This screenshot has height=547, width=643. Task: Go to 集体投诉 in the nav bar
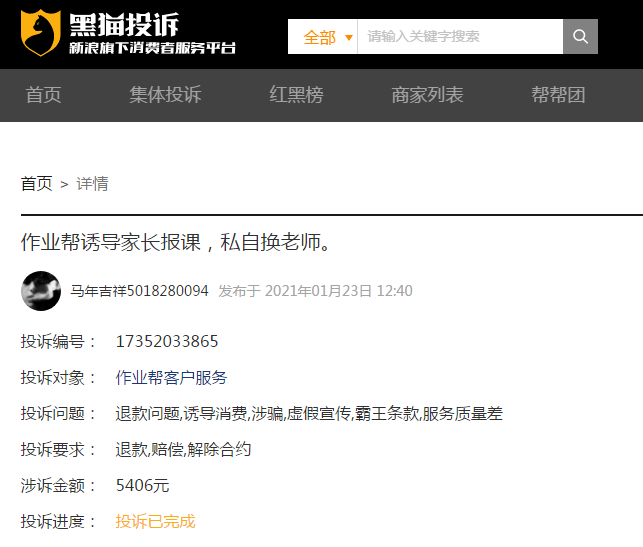click(x=165, y=95)
